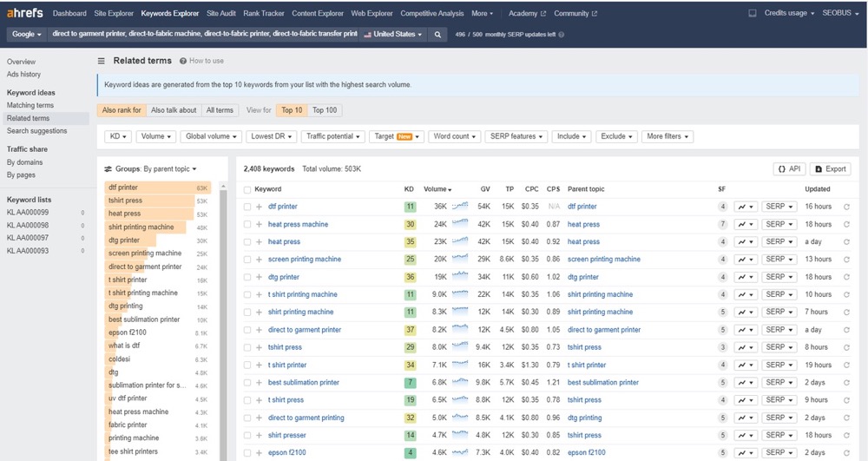Open the Traffic potential filter dropdown

click(332, 136)
